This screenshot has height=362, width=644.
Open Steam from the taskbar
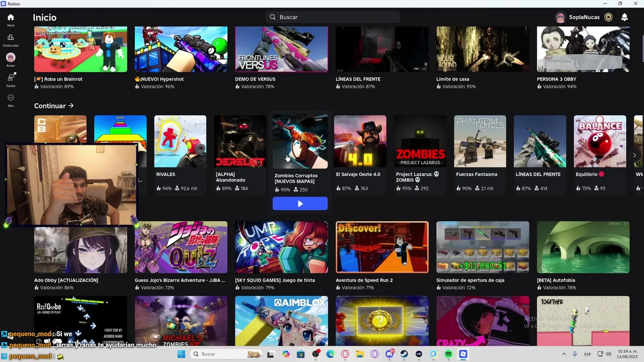[404, 354]
